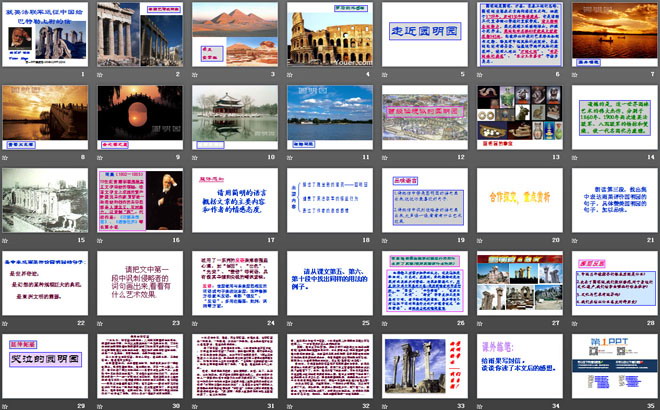Select slide 8 sunset bridge photo
Screen dimensions: 660x410
coord(45,117)
